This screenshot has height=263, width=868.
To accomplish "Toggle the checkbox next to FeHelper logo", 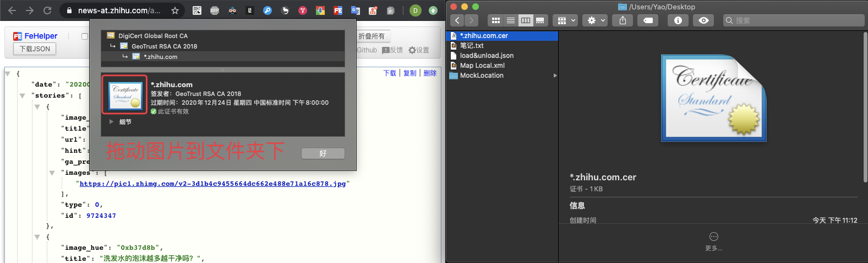I will (x=85, y=36).
